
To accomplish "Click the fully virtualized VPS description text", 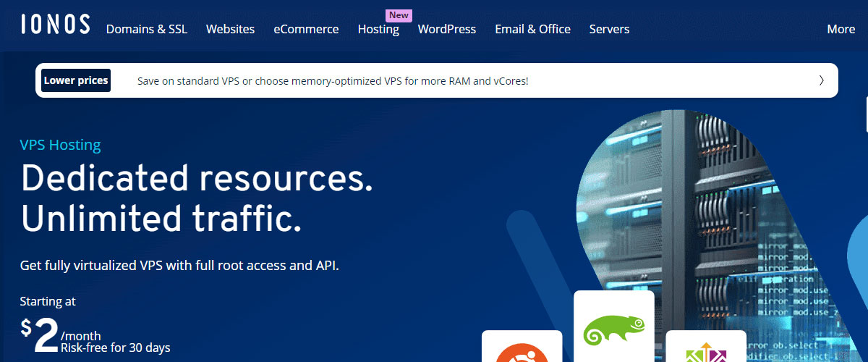I will tap(179, 265).
